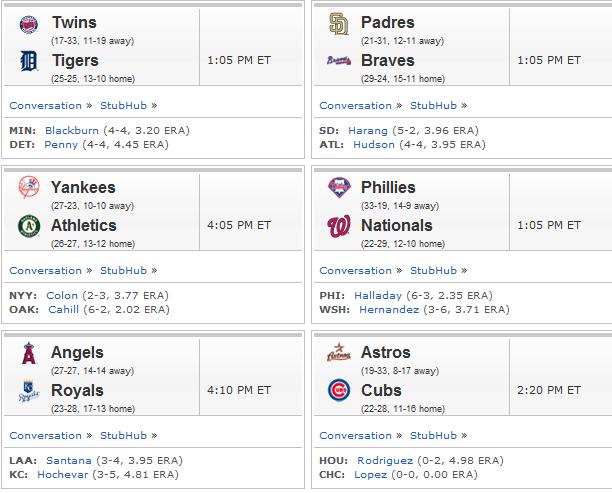This screenshot has height=493, width=612.
Task: Click the Yankees team logo
Action: (x=29, y=187)
